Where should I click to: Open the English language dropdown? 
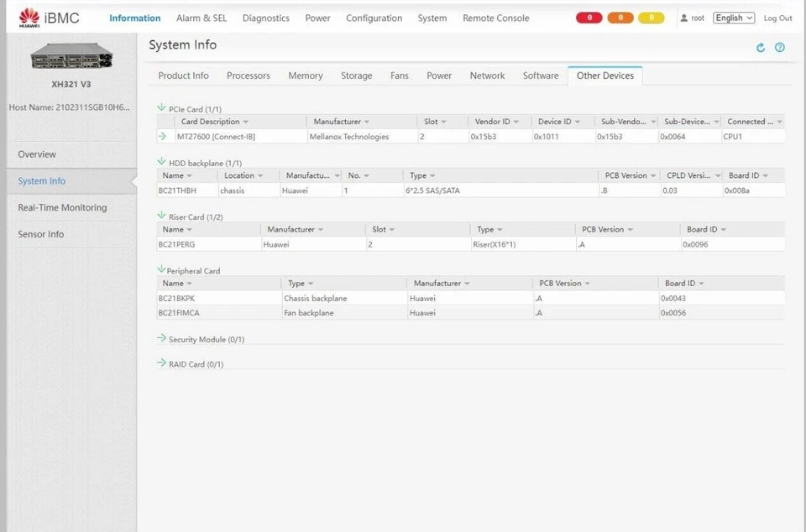733,17
